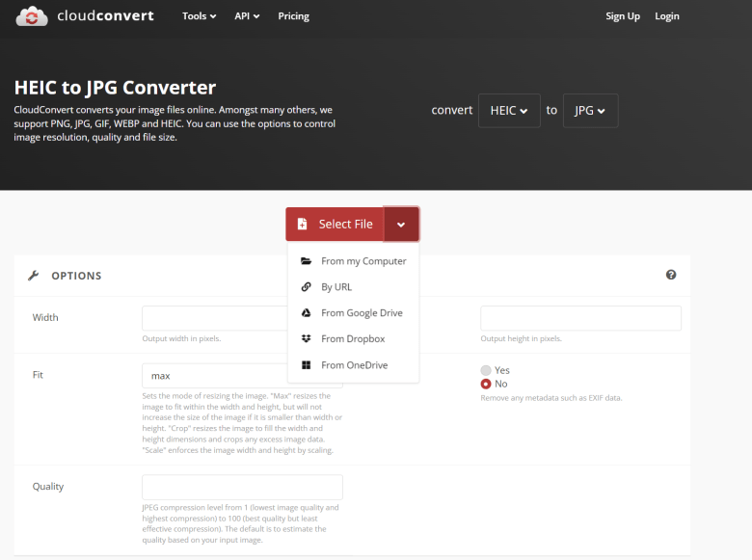752x560 pixels.
Task: Change the JPG target format dropdown
Action: pyautogui.click(x=590, y=111)
